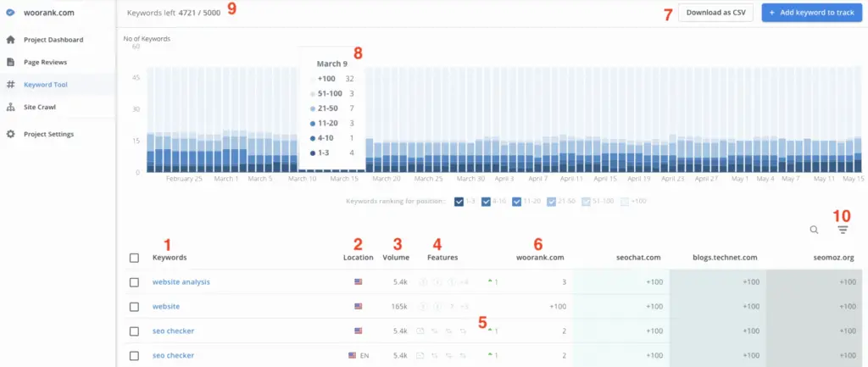
Task: Click woorank.com +100 rank for website
Action: pos(558,306)
